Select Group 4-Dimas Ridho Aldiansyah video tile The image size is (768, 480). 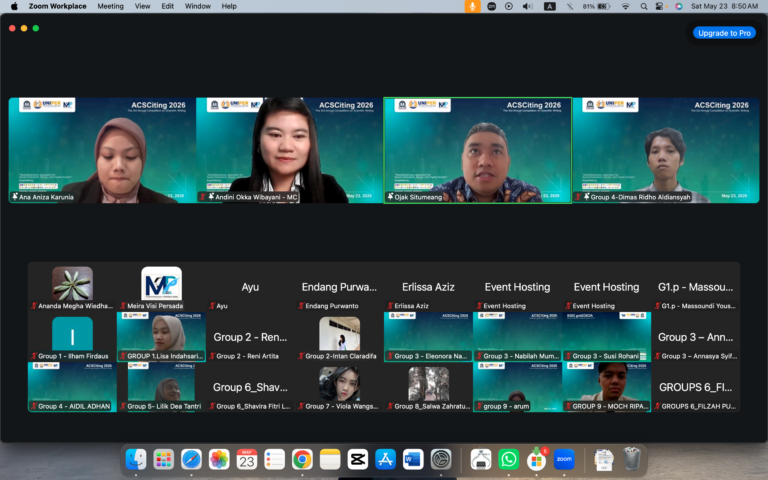tap(666, 150)
